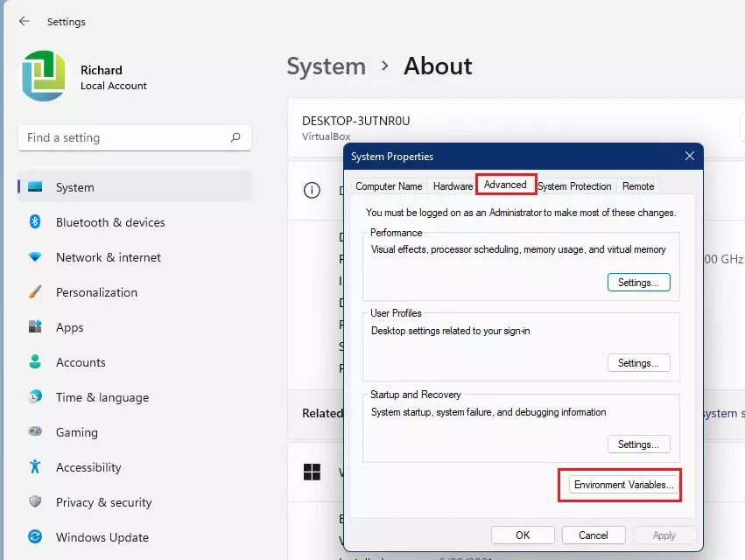Open User Profiles Settings button
Screen dimensions: 745x560
point(638,363)
